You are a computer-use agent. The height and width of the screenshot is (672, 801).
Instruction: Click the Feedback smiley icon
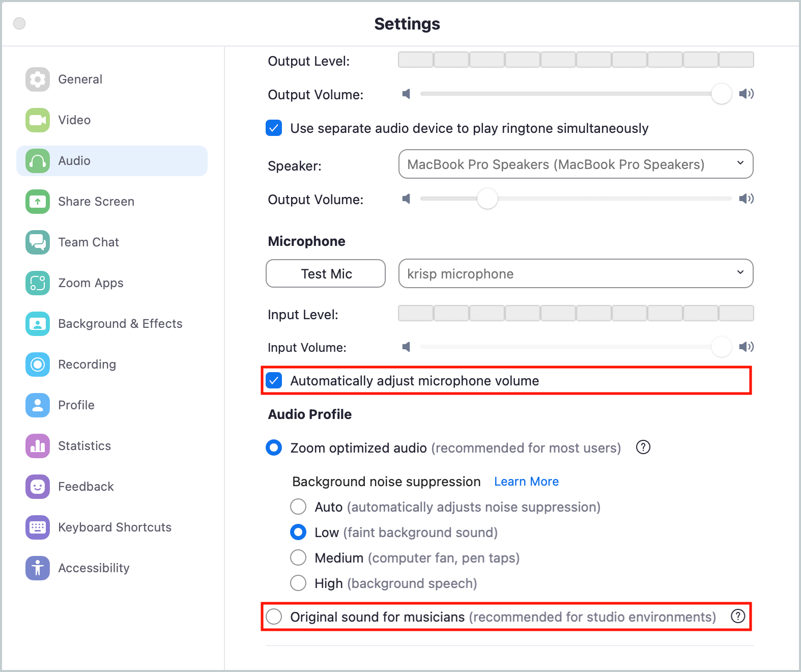pos(38,487)
